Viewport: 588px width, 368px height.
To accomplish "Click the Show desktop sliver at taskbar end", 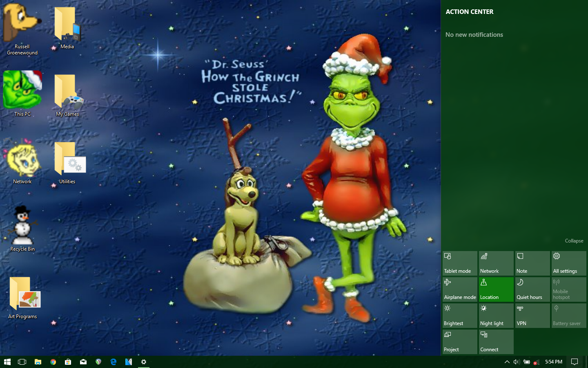I will pyautogui.click(x=586, y=362).
